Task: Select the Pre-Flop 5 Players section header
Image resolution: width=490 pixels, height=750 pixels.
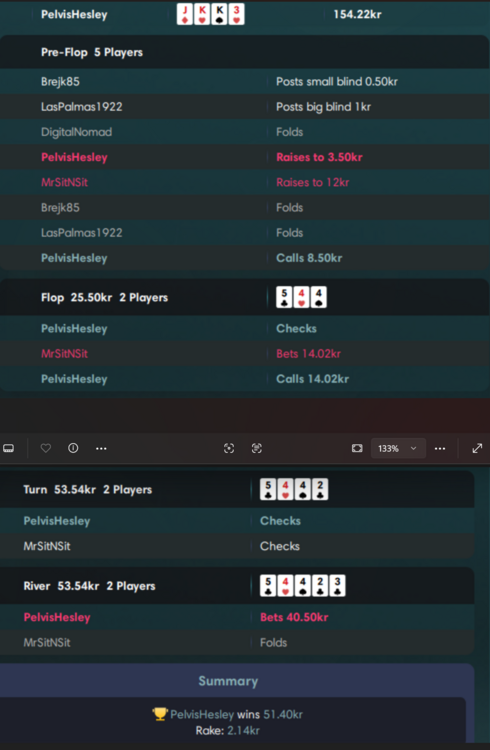Action: pos(92,53)
